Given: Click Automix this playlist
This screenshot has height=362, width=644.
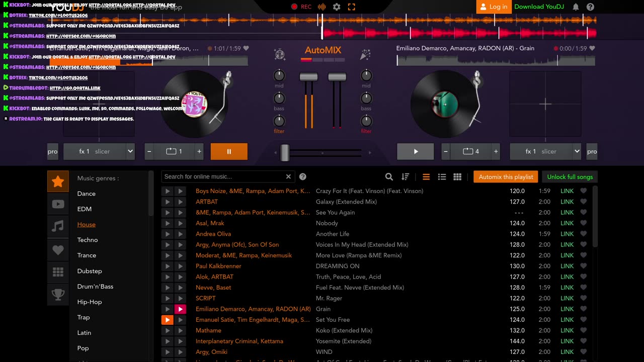Looking at the screenshot, I should click(x=506, y=177).
